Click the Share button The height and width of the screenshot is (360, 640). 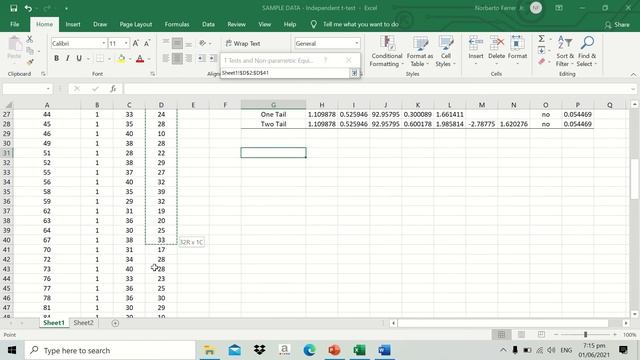617,25
